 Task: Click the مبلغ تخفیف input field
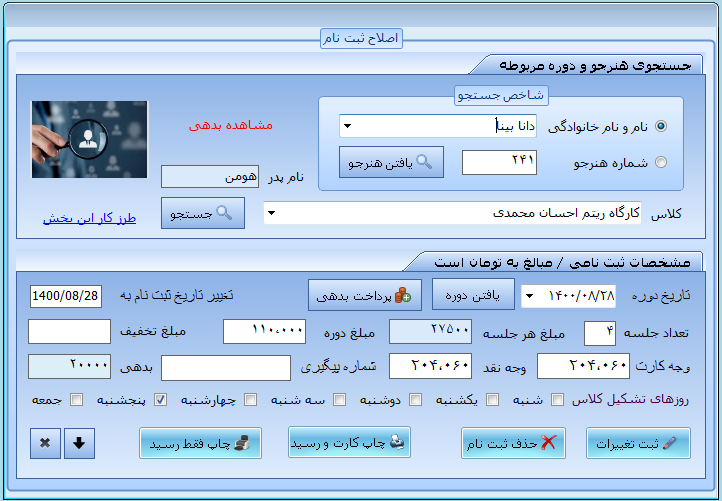[69, 332]
